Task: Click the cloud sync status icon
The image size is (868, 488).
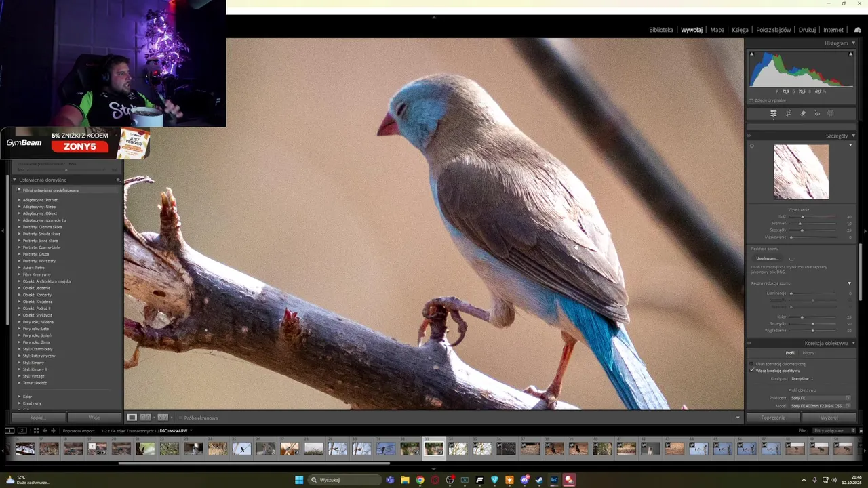Action: tap(857, 30)
